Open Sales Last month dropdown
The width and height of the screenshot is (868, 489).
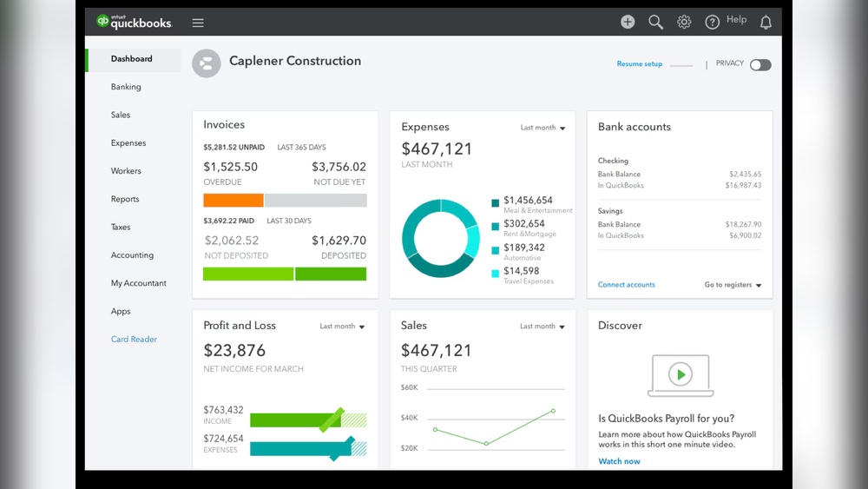click(542, 327)
